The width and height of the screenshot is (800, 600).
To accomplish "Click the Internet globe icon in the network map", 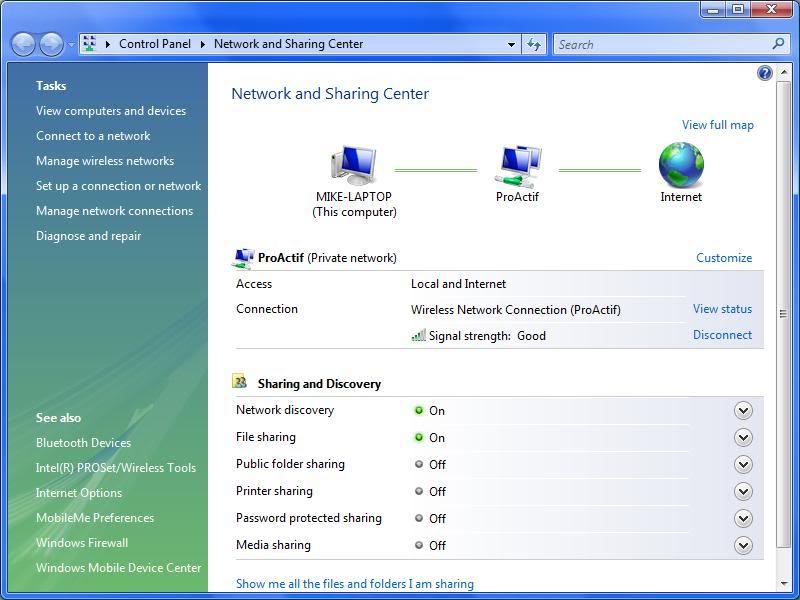I will pos(681,163).
